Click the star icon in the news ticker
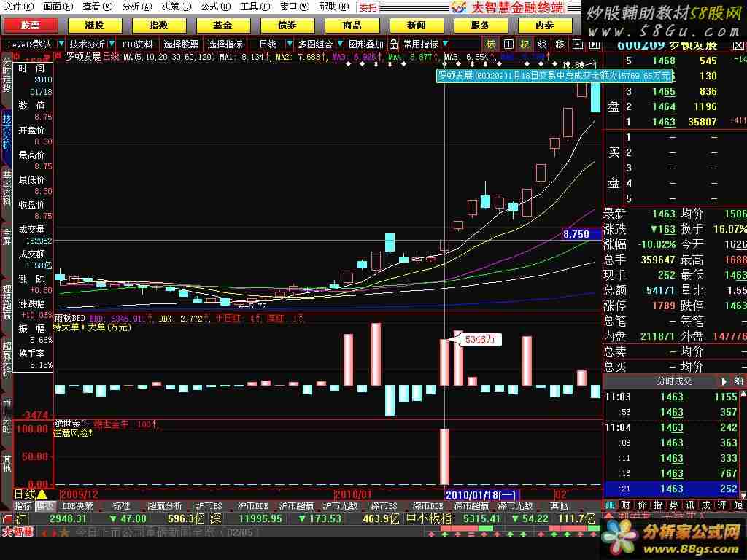 64,532
